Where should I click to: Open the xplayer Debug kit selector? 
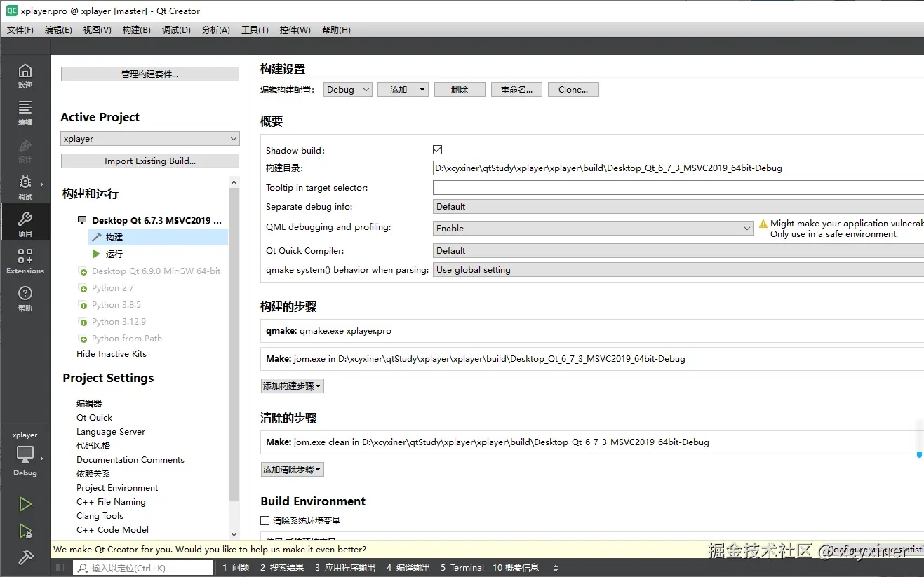25,454
